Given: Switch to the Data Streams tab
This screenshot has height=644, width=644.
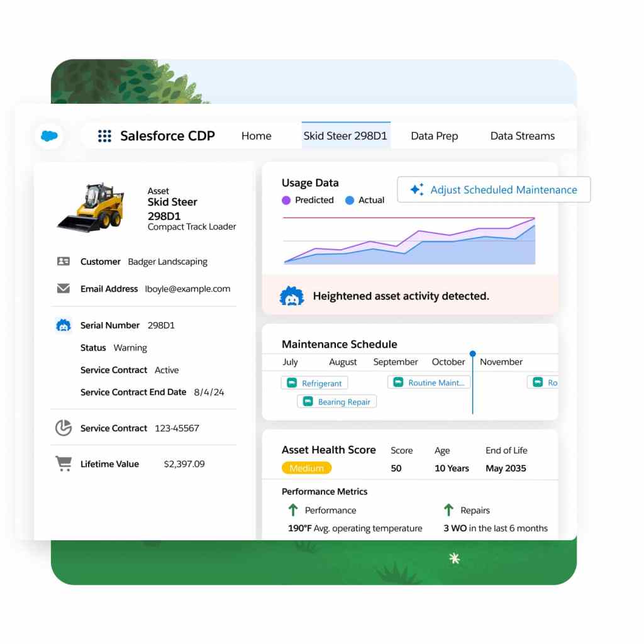Looking at the screenshot, I should [x=523, y=136].
